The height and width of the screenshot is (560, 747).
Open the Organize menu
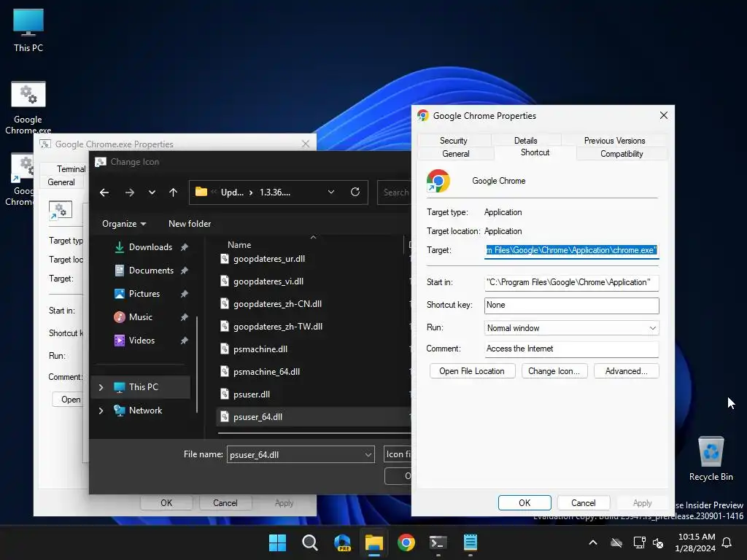124,224
